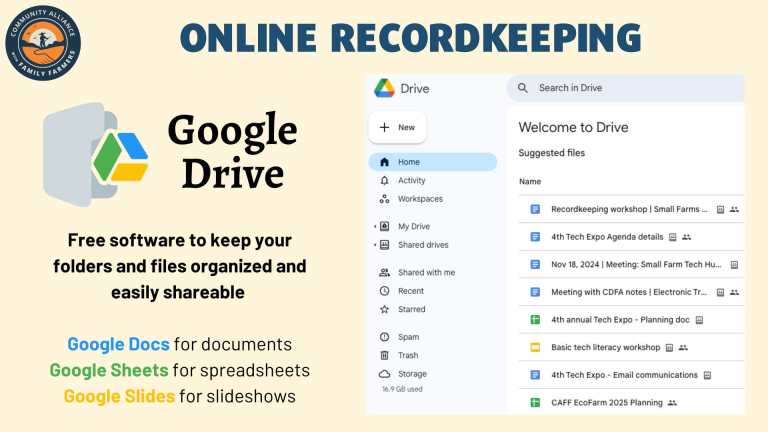Open the Workspaces sidebar icon
Viewport: 768px width, 432px height.
[385, 199]
